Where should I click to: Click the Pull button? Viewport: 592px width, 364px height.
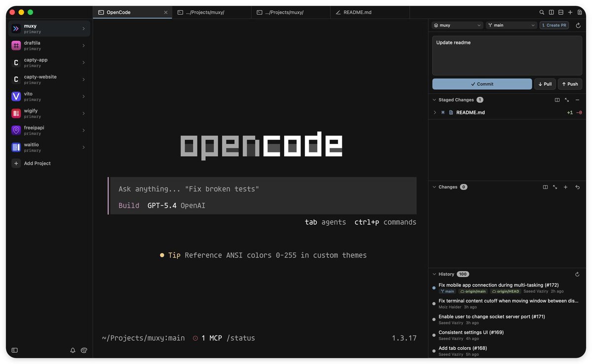545,84
